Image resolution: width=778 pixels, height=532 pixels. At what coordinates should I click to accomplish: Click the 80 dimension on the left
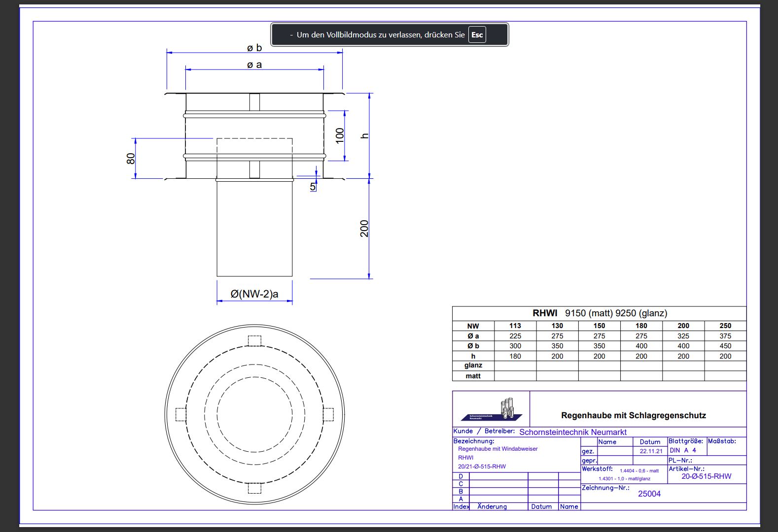pos(131,159)
